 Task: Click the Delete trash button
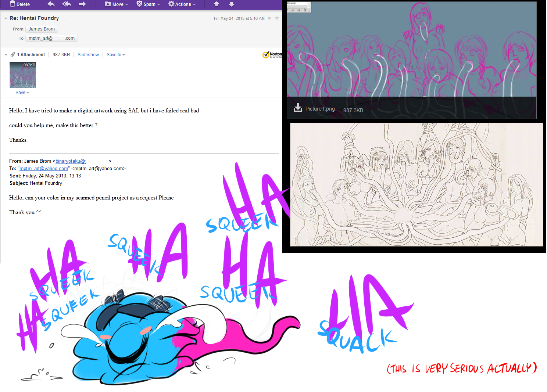[x=20, y=4]
